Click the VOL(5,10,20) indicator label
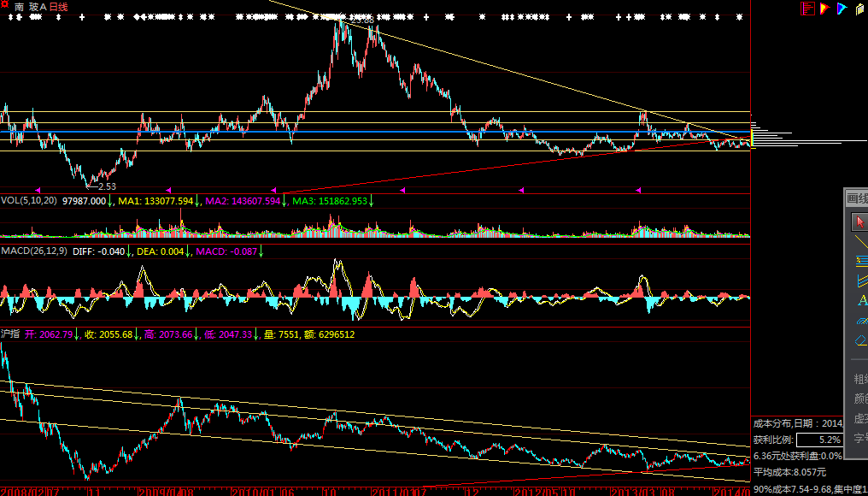This screenshot has width=868, height=496. tap(29, 201)
